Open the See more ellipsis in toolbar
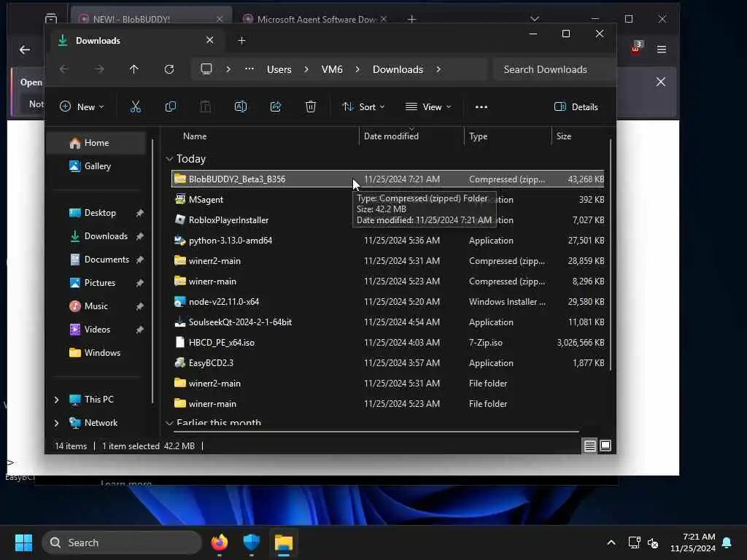Screen dimensions: 747x560 tap(481, 106)
